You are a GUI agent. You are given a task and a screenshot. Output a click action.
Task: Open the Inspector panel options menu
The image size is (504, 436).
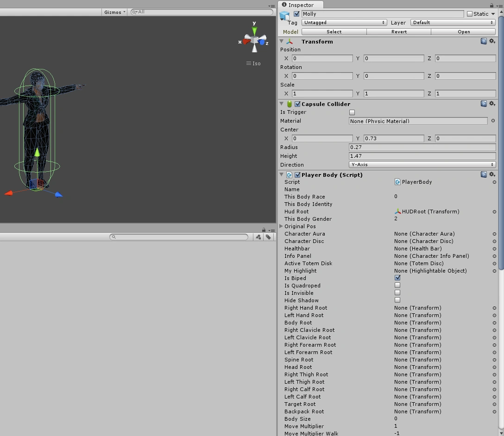[x=499, y=6]
